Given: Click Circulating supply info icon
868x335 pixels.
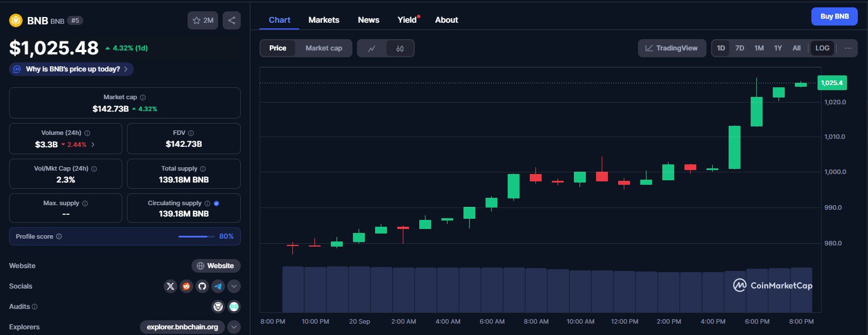Looking at the screenshot, I should tap(207, 203).
